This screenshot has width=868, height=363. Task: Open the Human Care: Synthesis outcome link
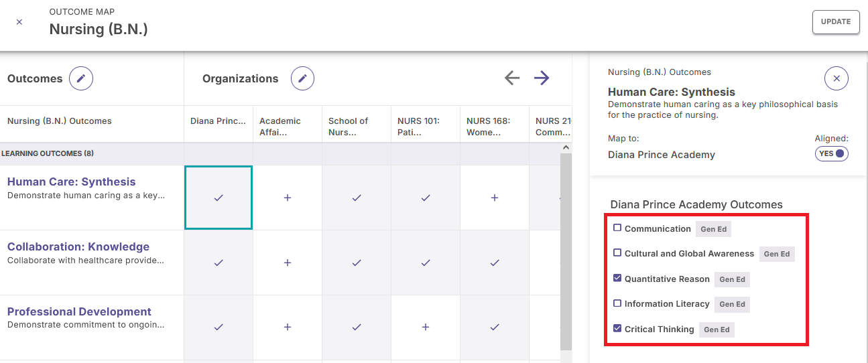pyautogui.click(x=72, y=181)
